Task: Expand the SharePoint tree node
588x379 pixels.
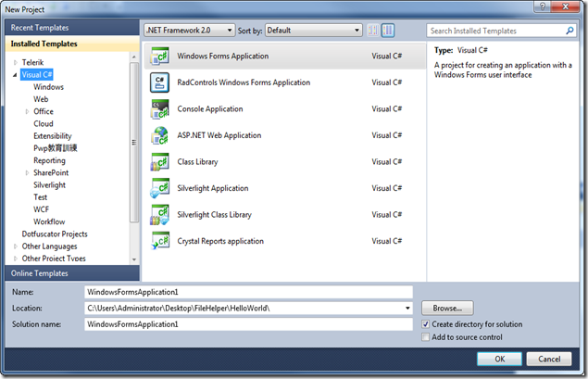Action: pyautogui.click(x=27, y=173)
